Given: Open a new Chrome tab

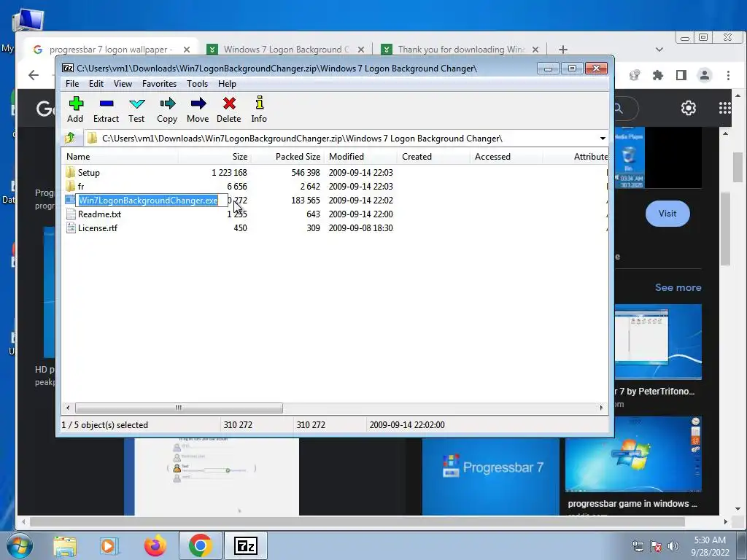Looking at the screenshot, I should point(563,50).
